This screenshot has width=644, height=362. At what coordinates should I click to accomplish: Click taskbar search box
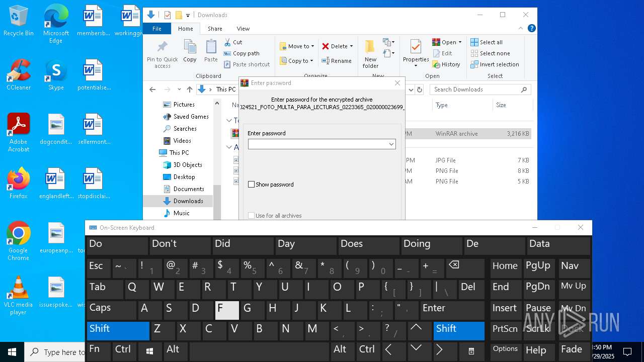55,352
